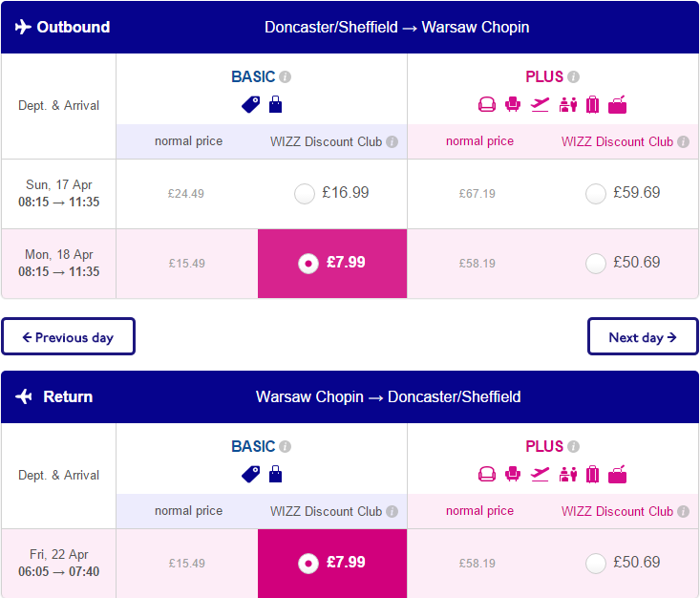Viewport: 700px width, 598px height.
Task: Click the Mon 18 Apr flight time cell
Action: [x=59, y=264]
